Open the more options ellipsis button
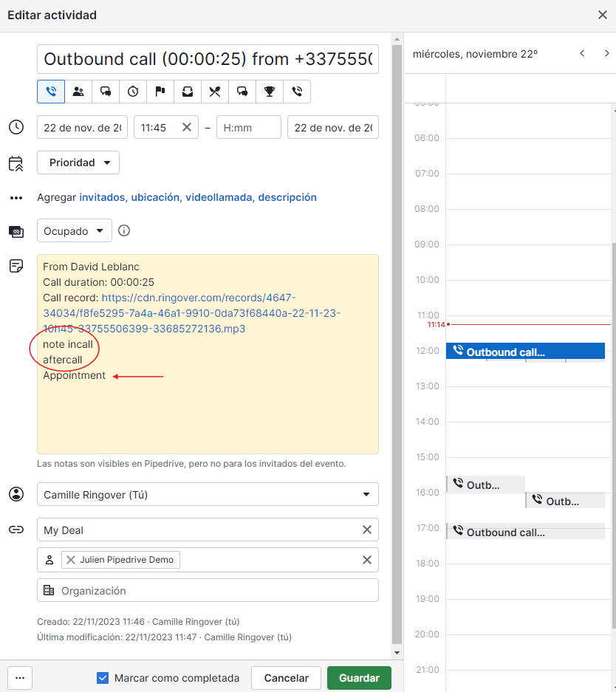 [x=20, y=678]
